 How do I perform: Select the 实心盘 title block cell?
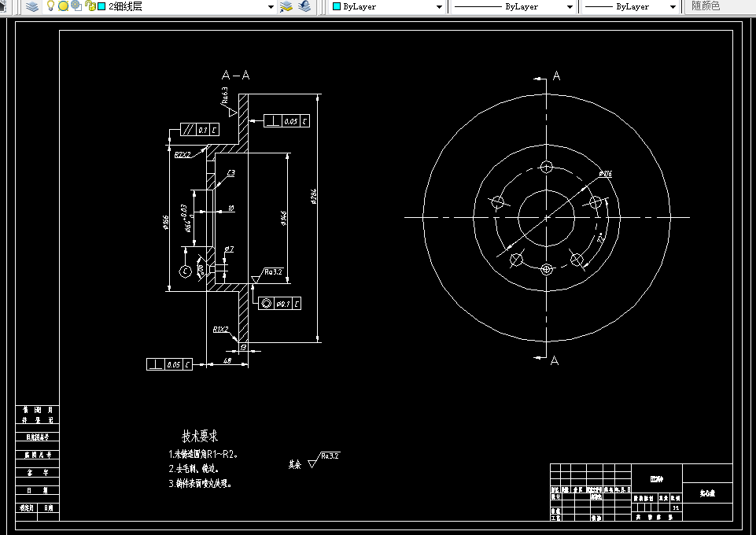708,493
